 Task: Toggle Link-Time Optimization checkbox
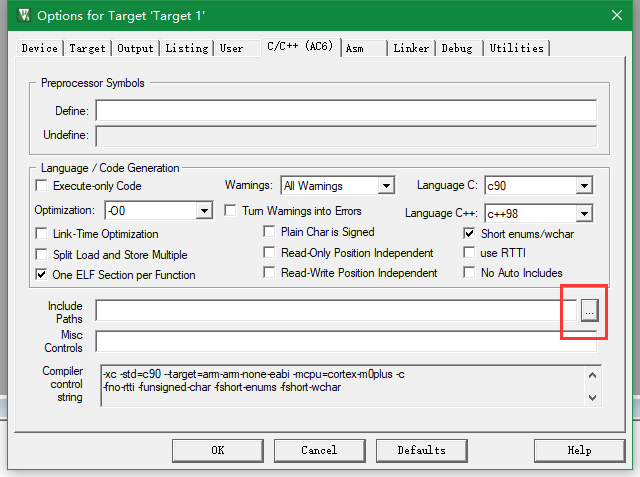[41, 234]
